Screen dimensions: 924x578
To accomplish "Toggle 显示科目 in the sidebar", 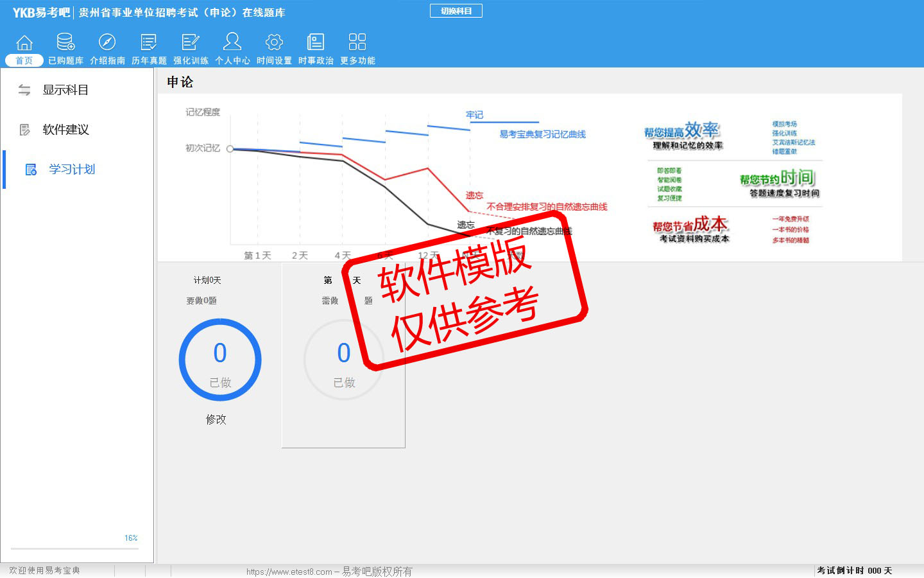I will point(65,90).
